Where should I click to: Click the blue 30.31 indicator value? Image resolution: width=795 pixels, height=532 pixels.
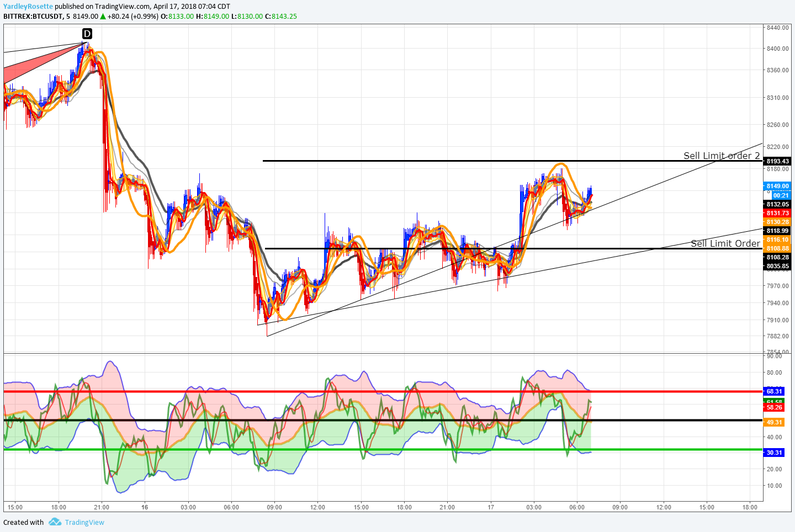pyautogui.click(x=774, y=453)
